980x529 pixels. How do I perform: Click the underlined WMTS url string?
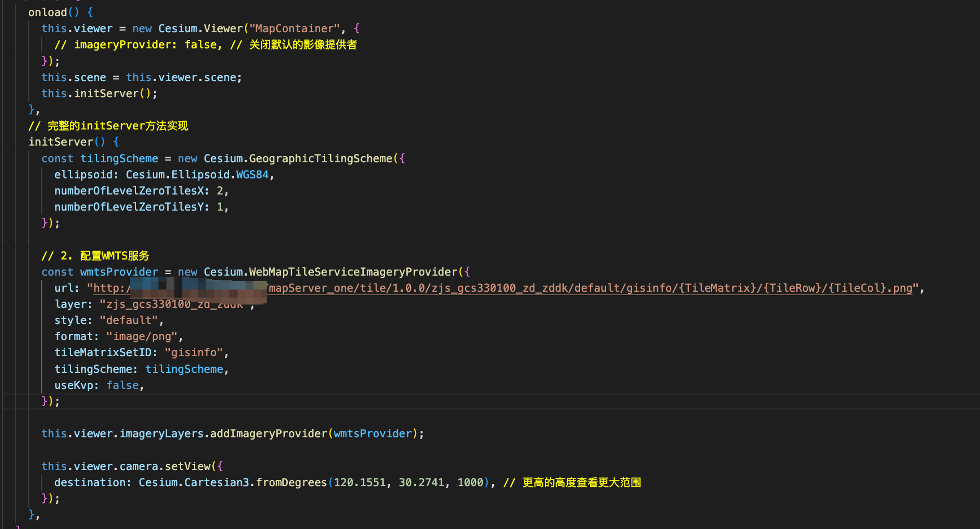589,288
